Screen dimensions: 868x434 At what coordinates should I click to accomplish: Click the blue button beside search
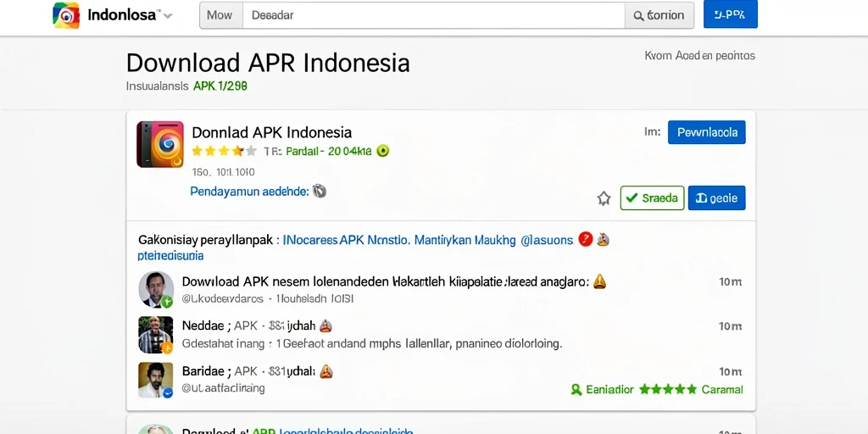tap(730, 14)
